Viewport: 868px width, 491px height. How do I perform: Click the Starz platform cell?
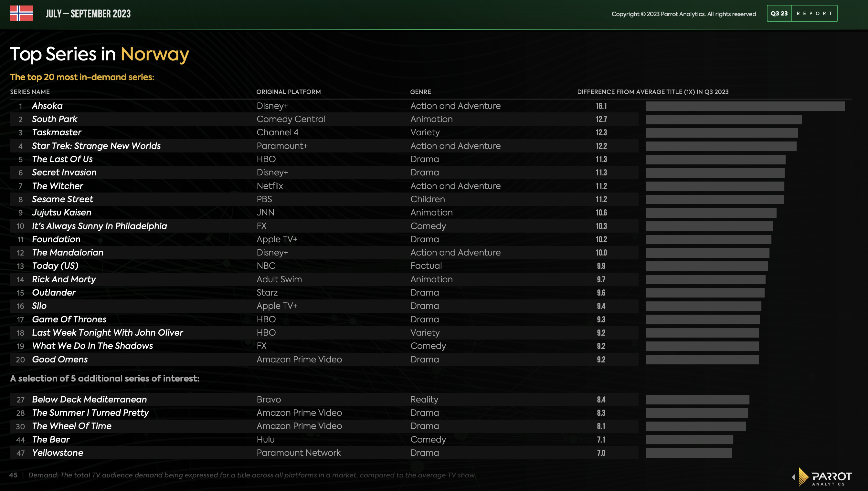[x=267, y=292]
